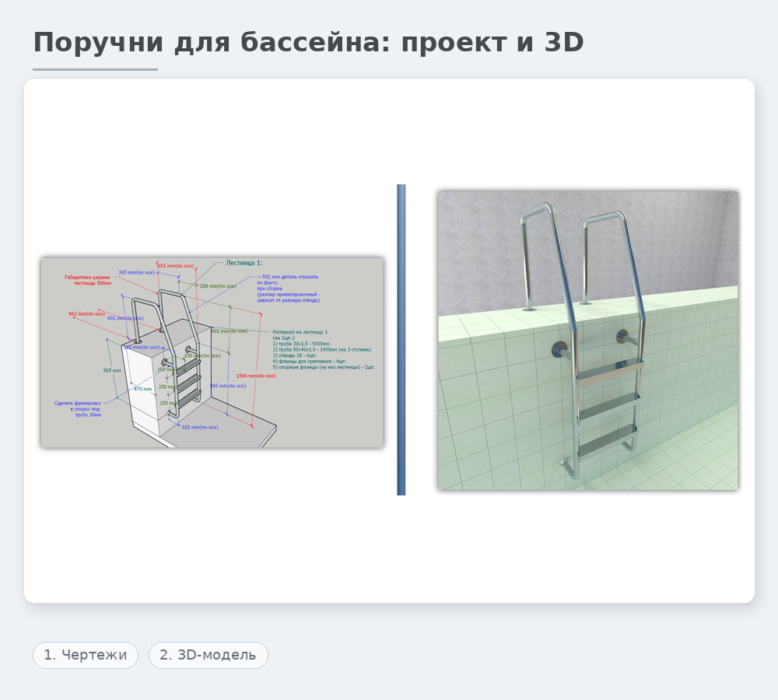Viewport: 778px width, 700px height.
Task: Click the '1566 mm(по оси)' dimension label
Action: [x=255, y=376]
